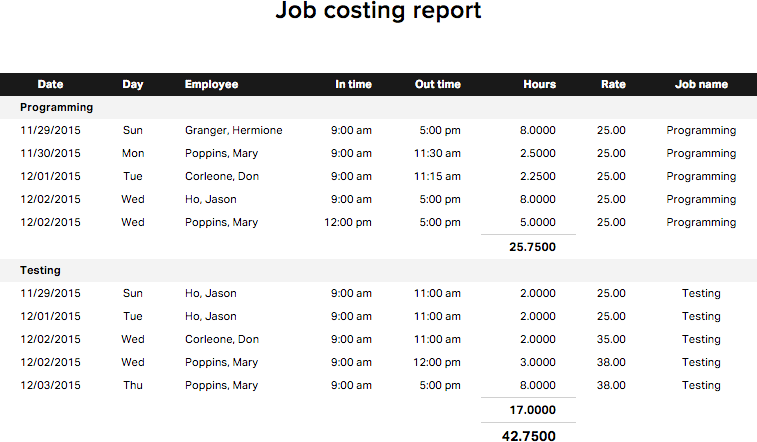Click the Date column header
757x442 pixels.
tap(50, 85)
